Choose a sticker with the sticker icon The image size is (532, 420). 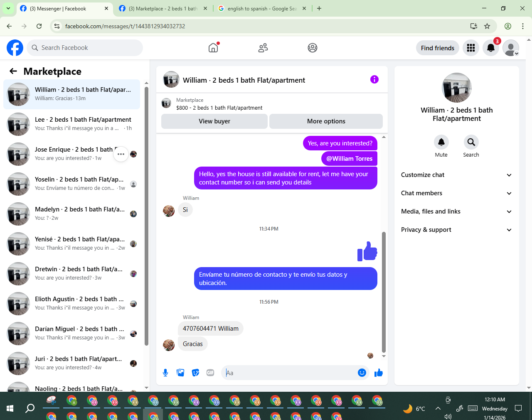(x=195, y=373)
